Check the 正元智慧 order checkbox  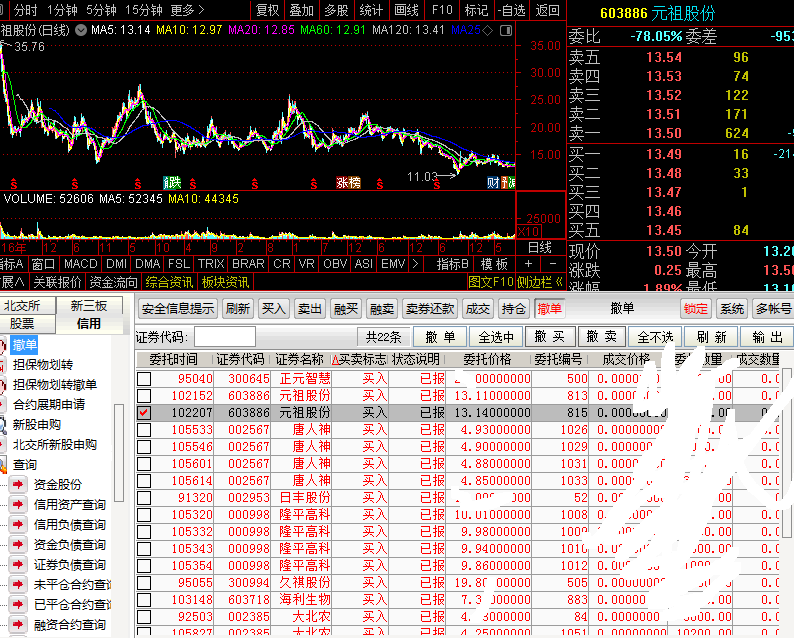(x=144, y=379)
